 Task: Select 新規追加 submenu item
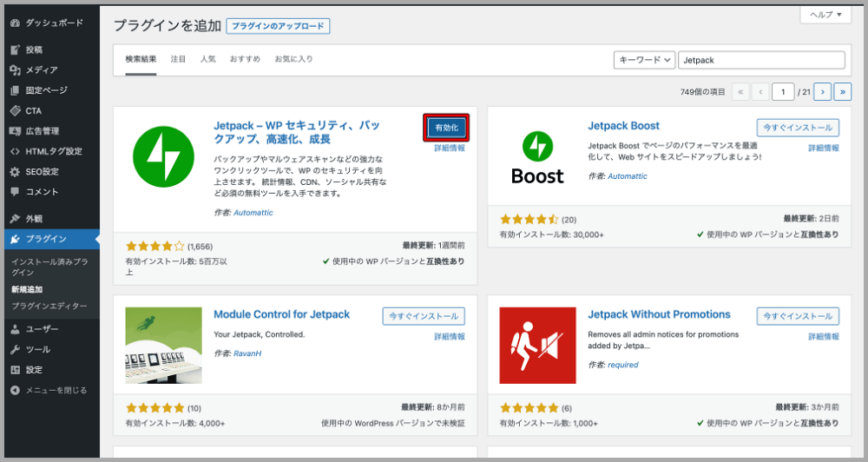[x=27, y=289]
